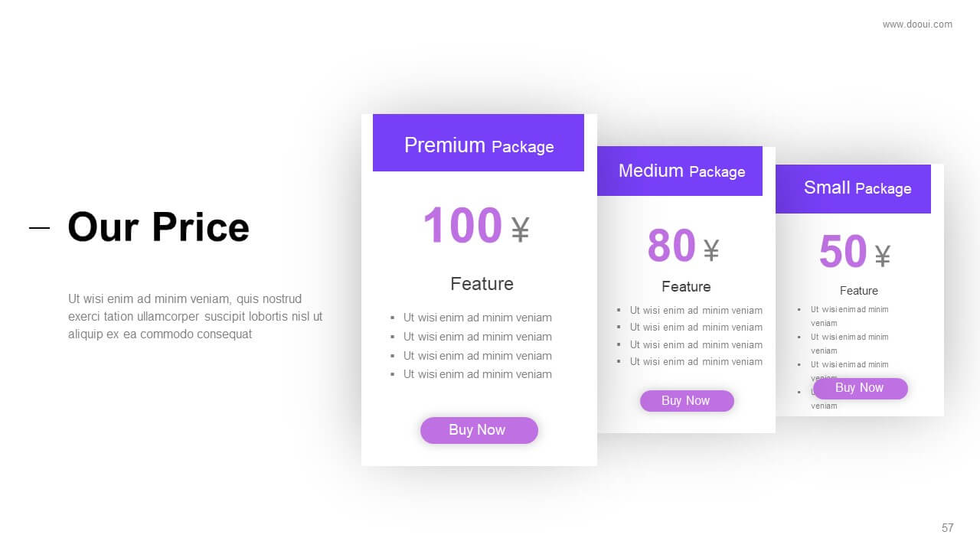Click the yen symbol beside 50
The height and width of the screenshot is (551, 980).
coord(883,256)
